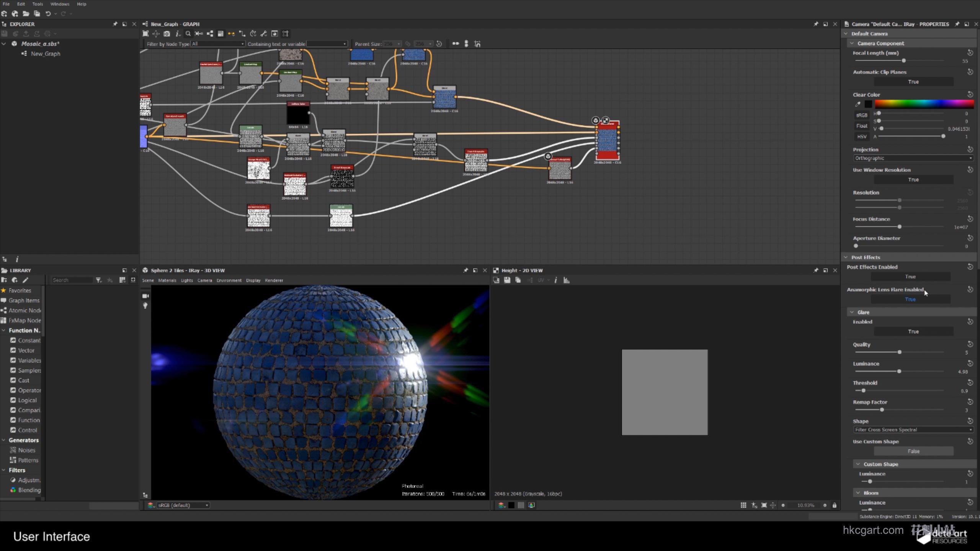Click the Undo arrow in main toolbar

(x=48, y=14)
